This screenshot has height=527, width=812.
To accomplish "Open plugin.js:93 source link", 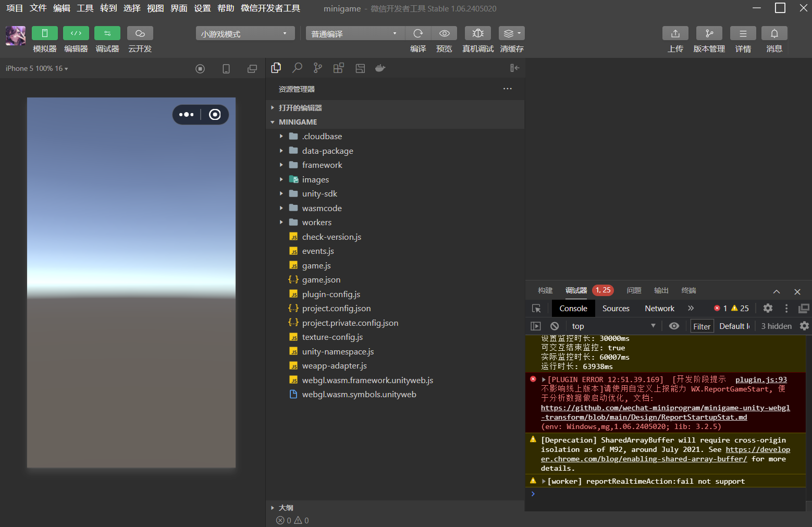I will coord(761,379).
